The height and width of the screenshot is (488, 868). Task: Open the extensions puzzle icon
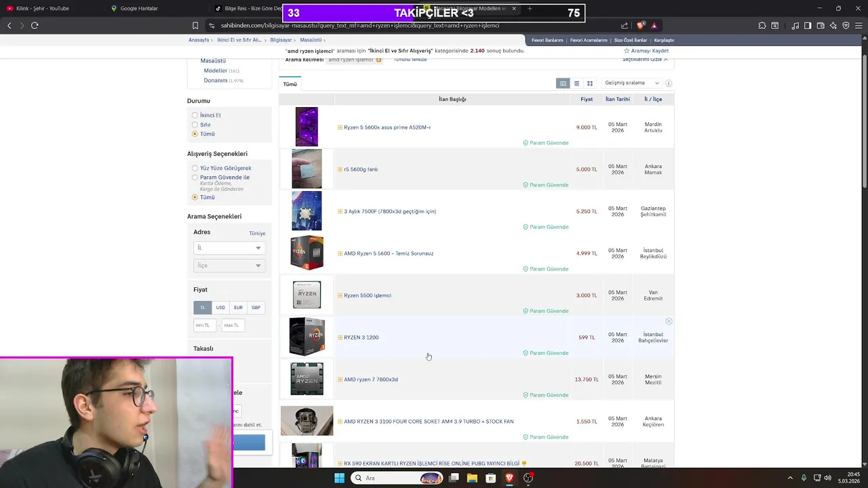(762, 26)
